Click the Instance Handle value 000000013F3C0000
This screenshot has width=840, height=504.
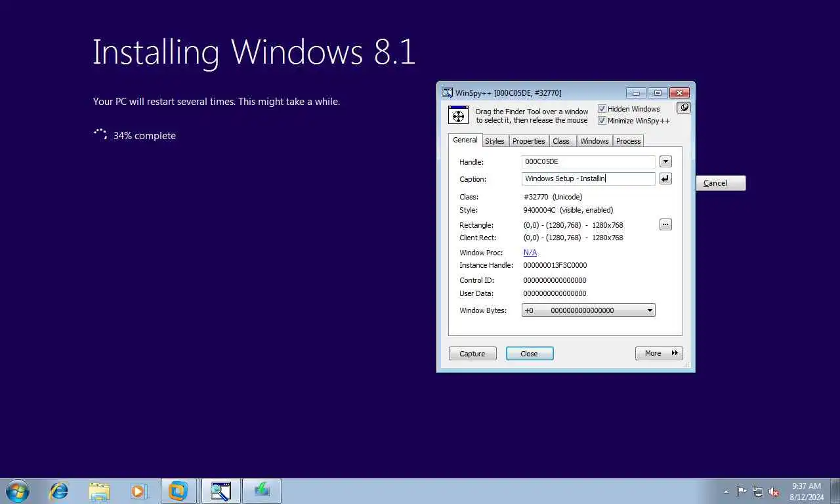[x=555, y=266]
